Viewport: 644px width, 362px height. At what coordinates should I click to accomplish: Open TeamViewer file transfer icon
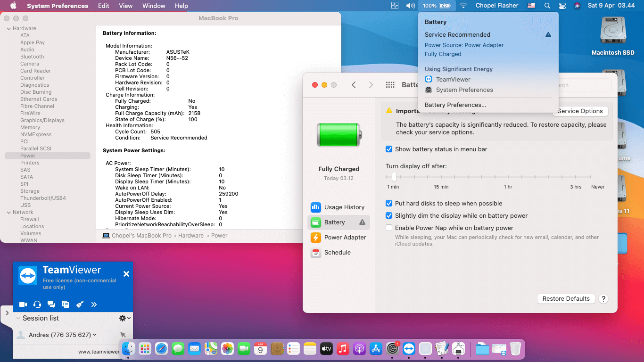click(x=65, y=304)
